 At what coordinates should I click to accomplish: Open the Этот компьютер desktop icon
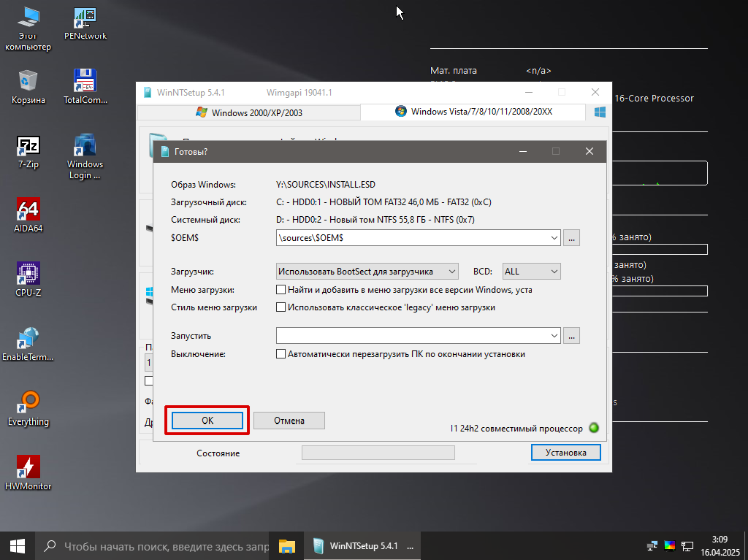point(28,28)
